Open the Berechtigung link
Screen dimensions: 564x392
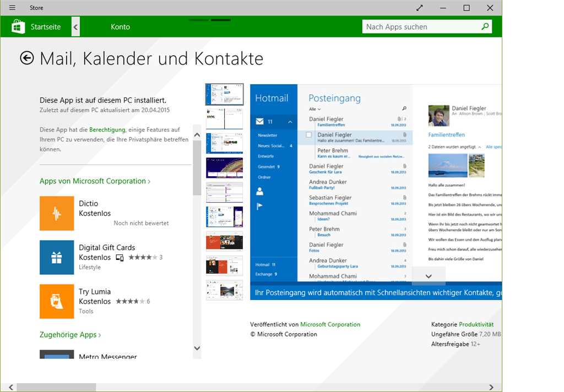tap(107, 129)
